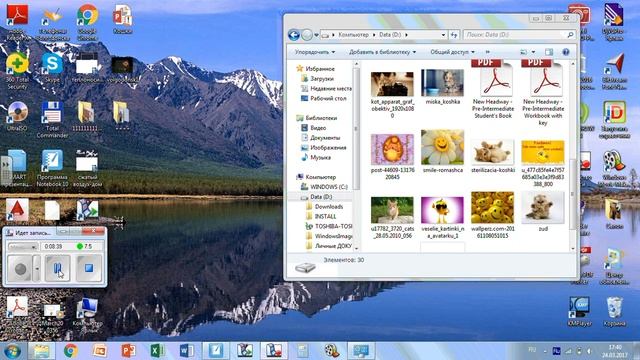Open PowerPoint from the taskbar
This screenshot has width=640, height=360.
129,351
